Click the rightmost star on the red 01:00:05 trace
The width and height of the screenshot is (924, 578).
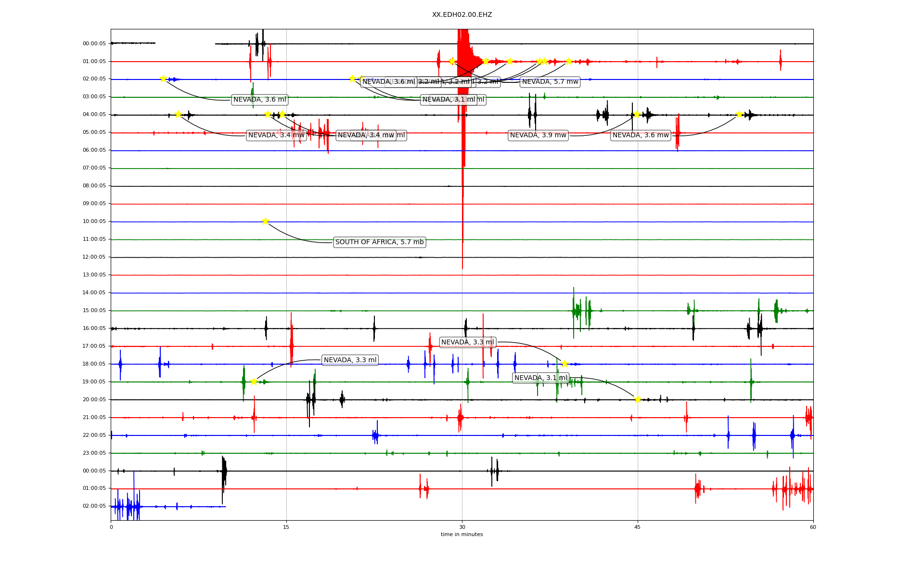coord(569,61)
